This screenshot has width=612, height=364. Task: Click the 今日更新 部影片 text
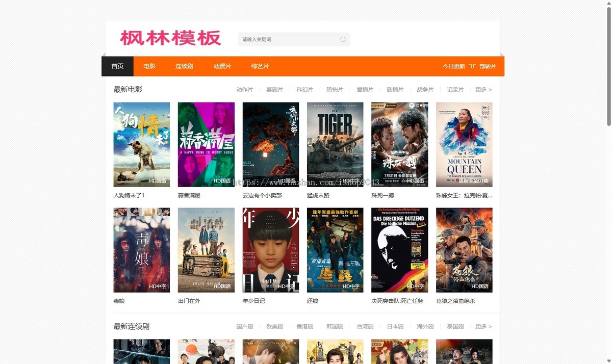[469, 66]
